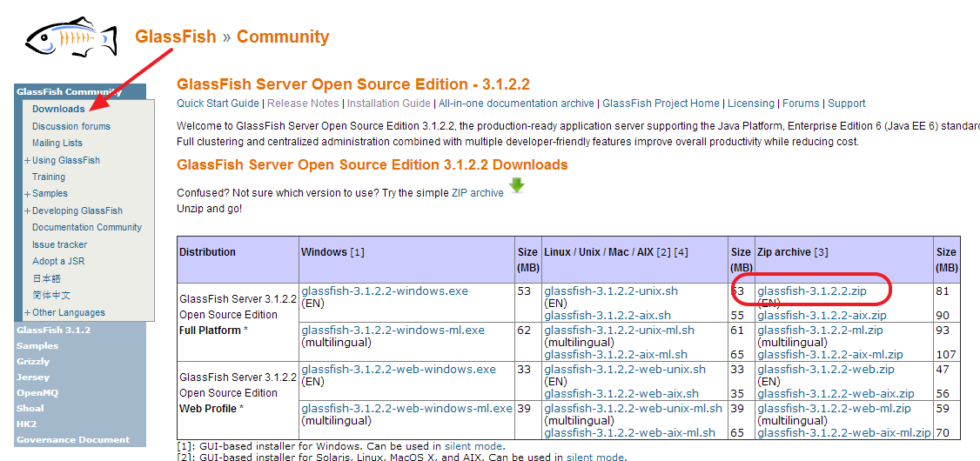Viewport: 980px width, 461px height.
Task: Expand the Other Languages entry
Action: [28, 313]
